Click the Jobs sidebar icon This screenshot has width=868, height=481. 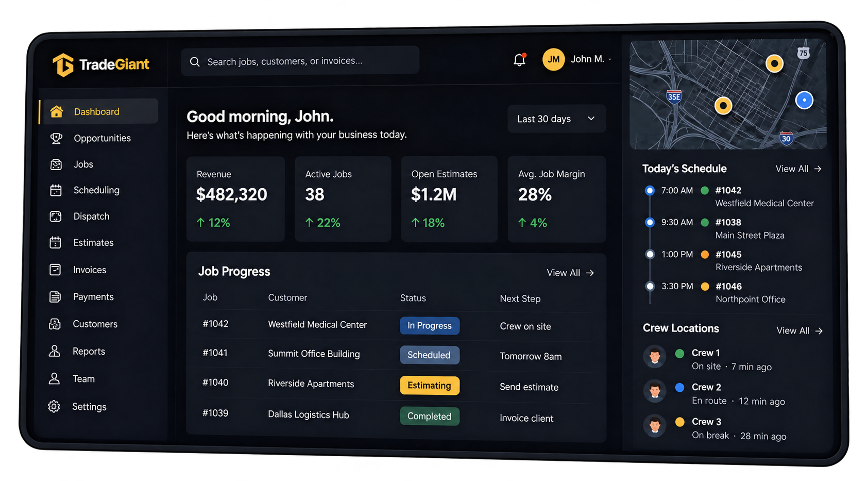56,164
